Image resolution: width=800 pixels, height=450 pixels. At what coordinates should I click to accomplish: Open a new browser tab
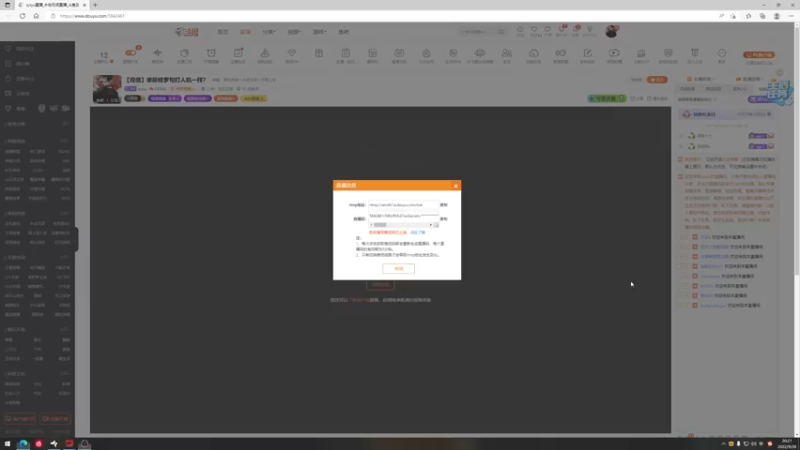pos(95,5)
